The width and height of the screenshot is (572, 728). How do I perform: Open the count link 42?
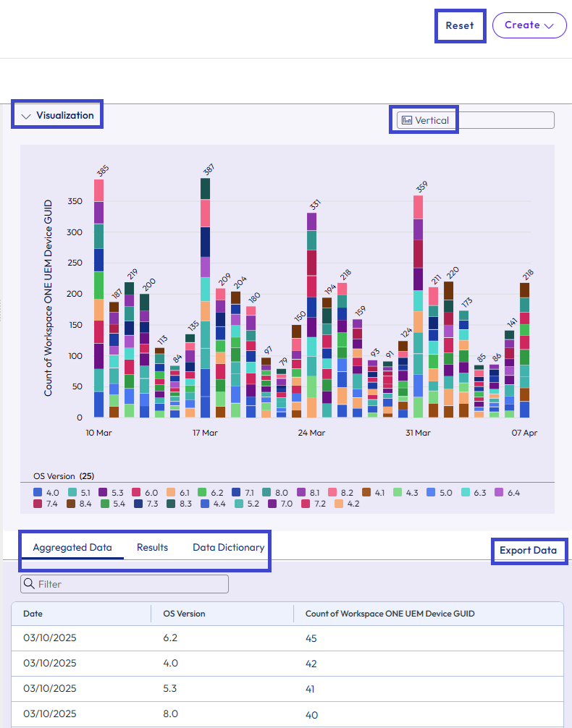[311, 664]
